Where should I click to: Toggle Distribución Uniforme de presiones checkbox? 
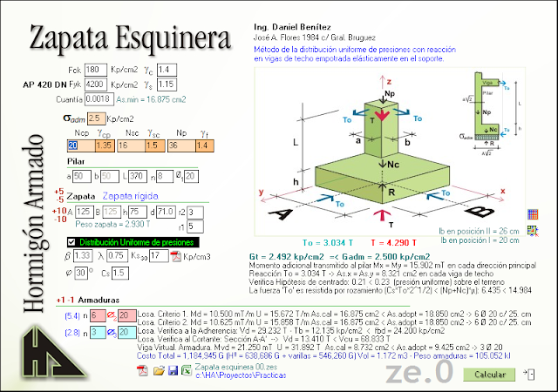pos(71,242)
